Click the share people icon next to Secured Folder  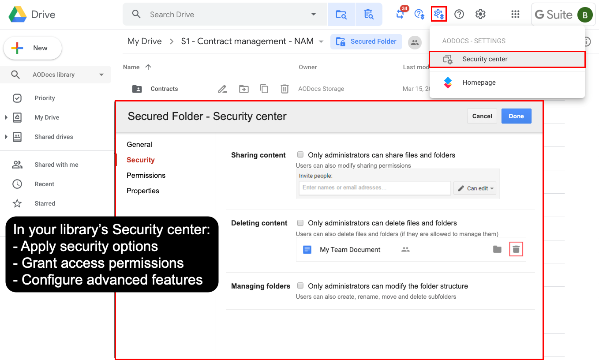[x=414, y=42]
